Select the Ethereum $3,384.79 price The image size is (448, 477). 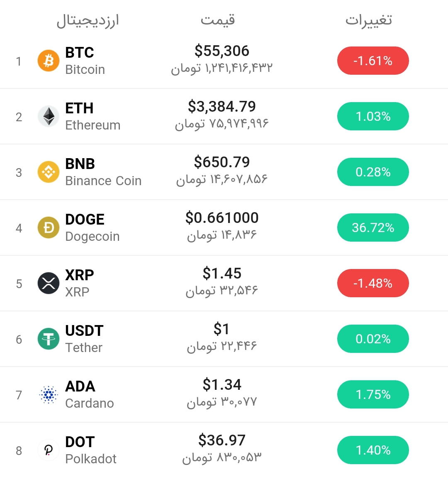pyautogui.click(x=222, y=107)
